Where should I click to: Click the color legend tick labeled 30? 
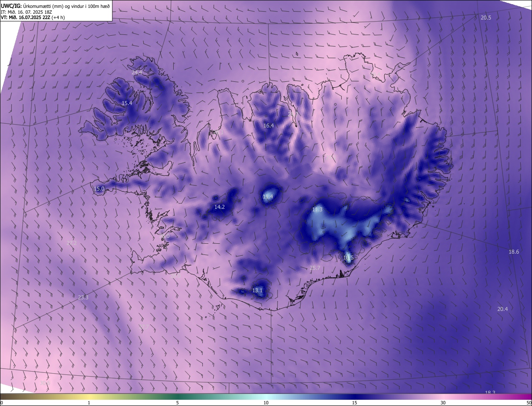[x=443, y=403]
